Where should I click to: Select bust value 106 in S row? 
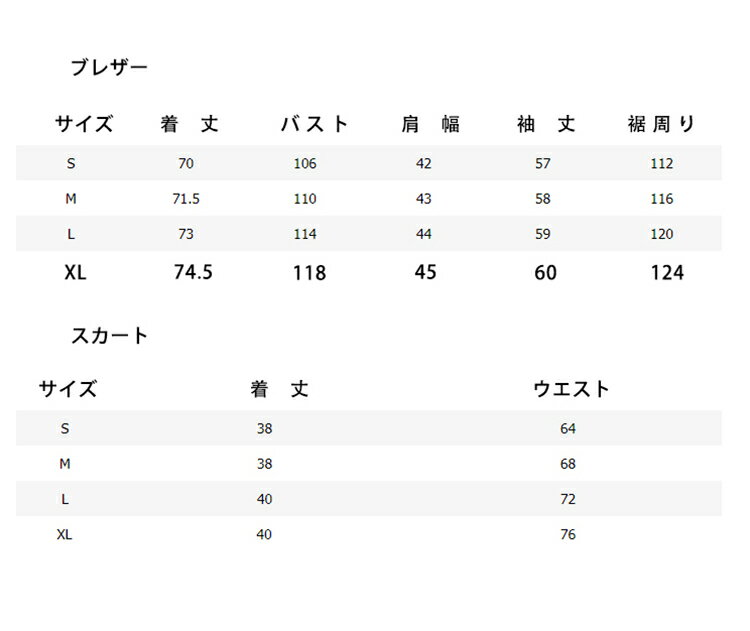(305, 164)
